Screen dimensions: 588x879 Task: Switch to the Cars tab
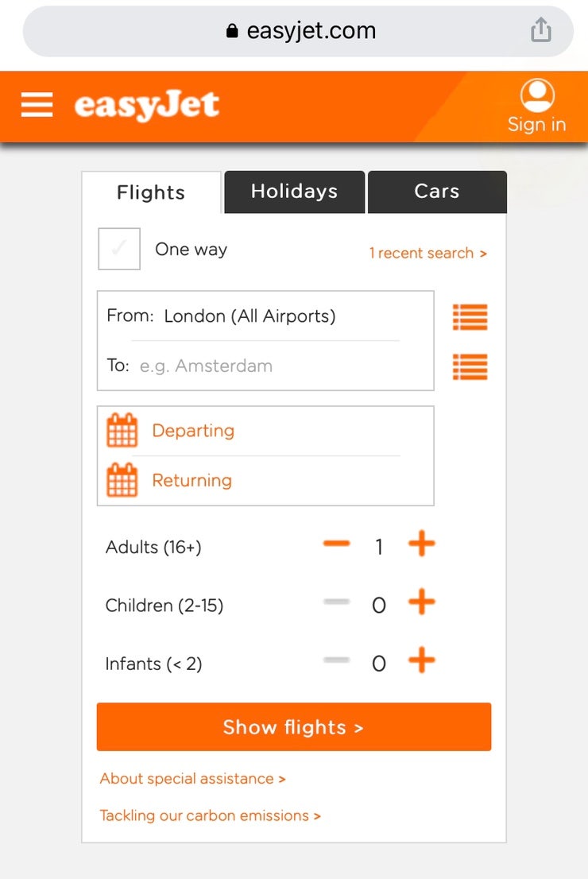point(436,192)
